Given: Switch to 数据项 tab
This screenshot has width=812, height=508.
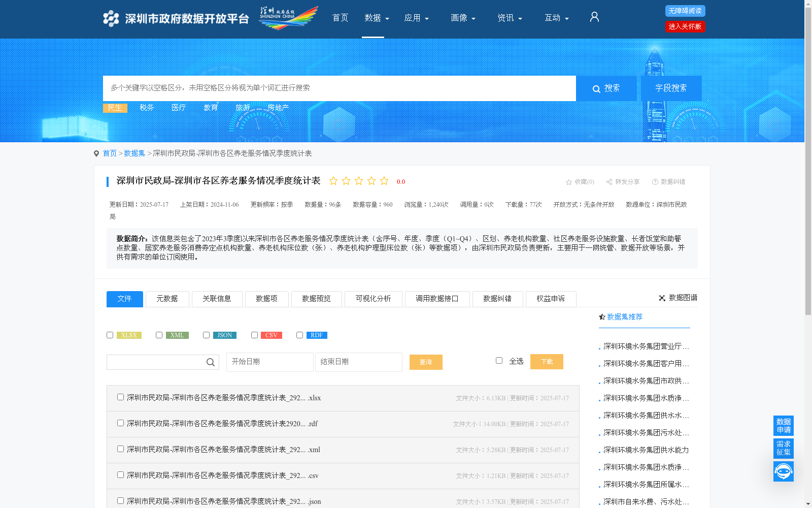Looking at the screenshot, I should [266, 299].
